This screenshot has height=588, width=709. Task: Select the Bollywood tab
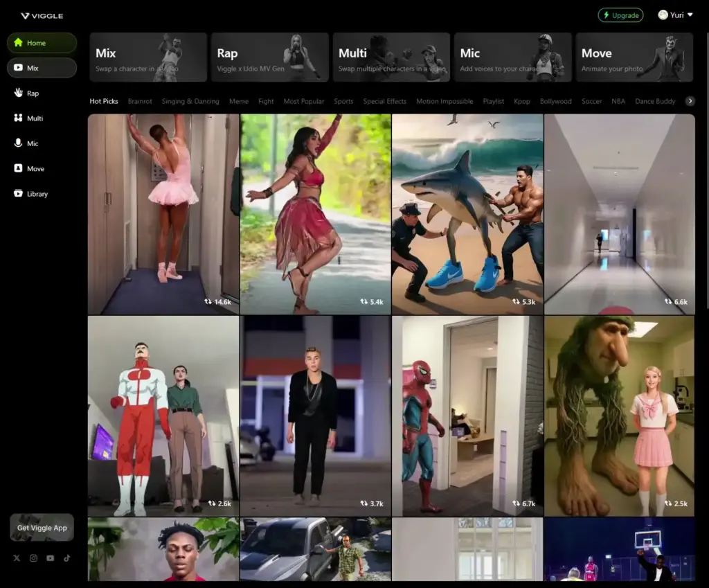[x=556, y=101]
